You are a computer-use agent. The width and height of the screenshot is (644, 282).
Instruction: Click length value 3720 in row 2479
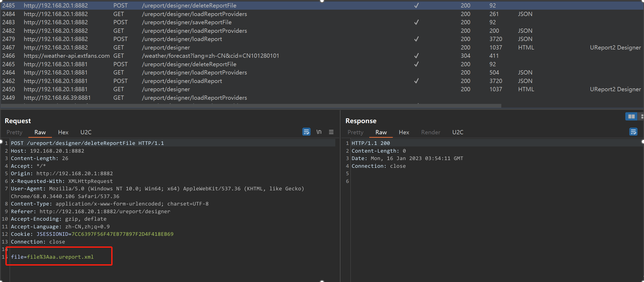pyautogui.click(x=496, y=39)
